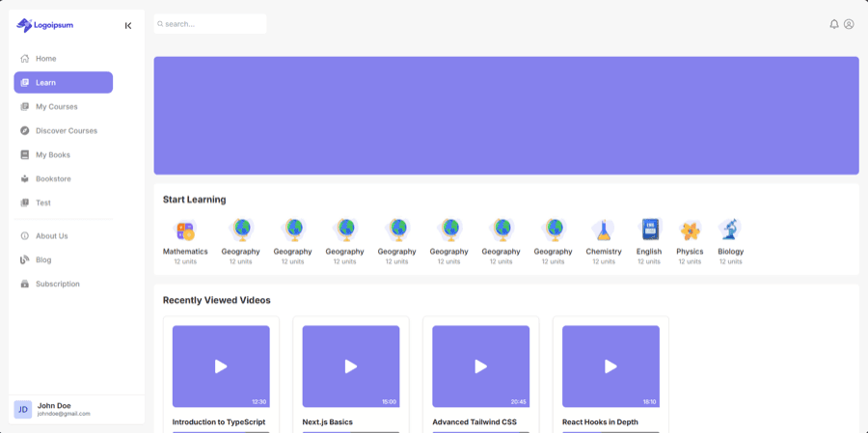The width and height of the screenshot is (868, 433).
Task: Click the Bookstore sidebar icon
Action: pyautogui.click(x=24, y=178)
